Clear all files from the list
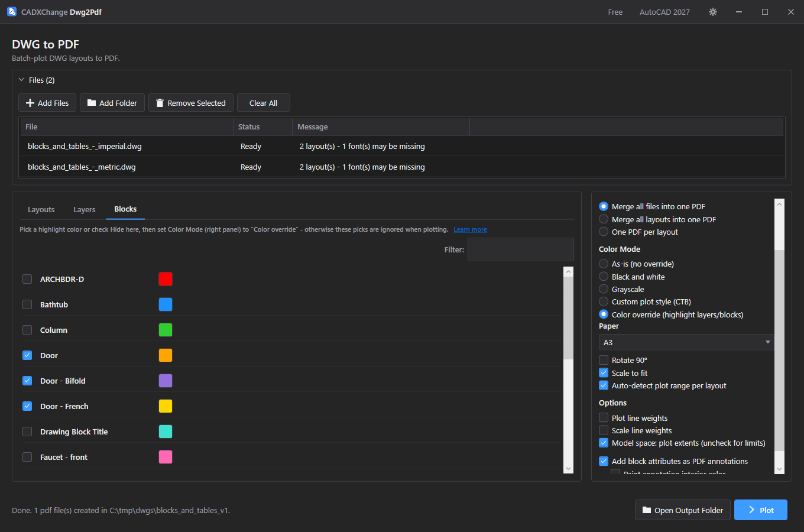This screenshot has height=532, width=804. [x=264, y=103]
